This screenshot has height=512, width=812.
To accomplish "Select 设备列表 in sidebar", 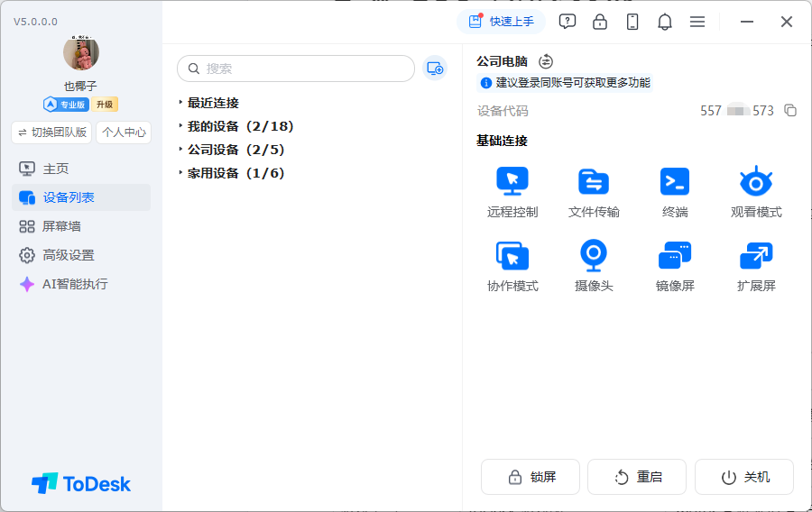I will tap(81, 197).
